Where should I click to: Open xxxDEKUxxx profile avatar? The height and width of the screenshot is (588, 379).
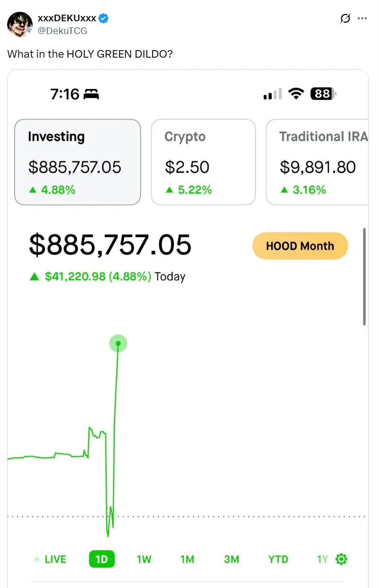click(x=20, y=25)
